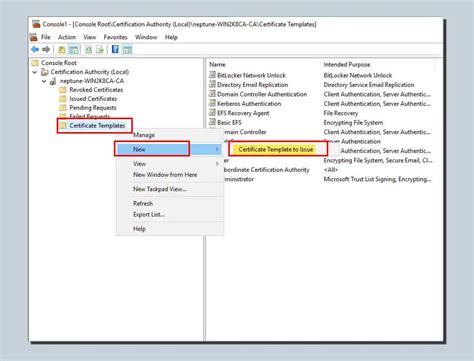Select the Console Root tree item

coord(59,63)
